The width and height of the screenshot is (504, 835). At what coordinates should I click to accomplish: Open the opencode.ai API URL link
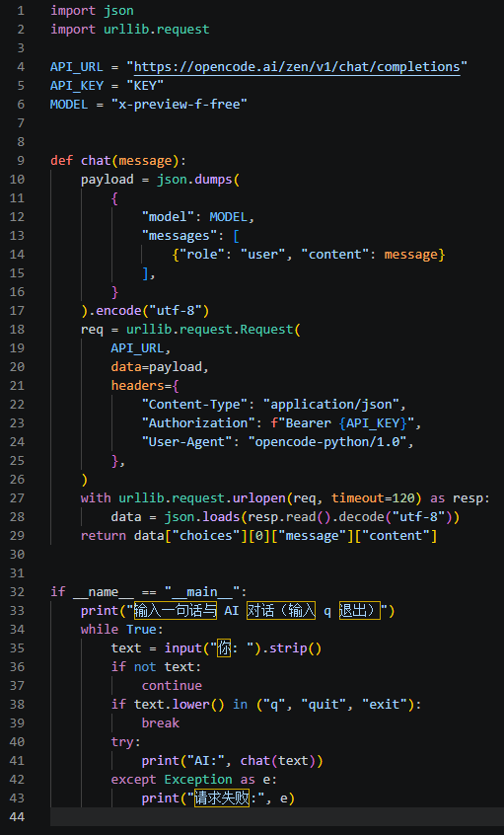point(297,66)
